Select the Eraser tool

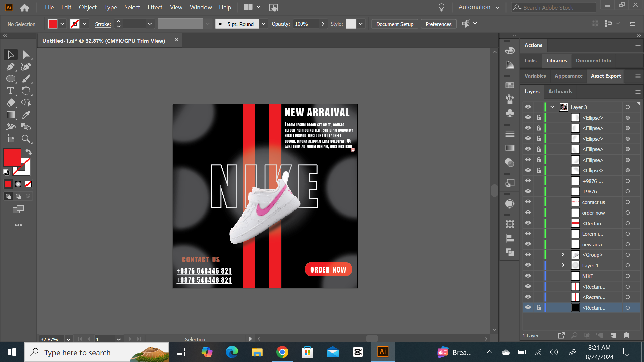click(11, 103)
